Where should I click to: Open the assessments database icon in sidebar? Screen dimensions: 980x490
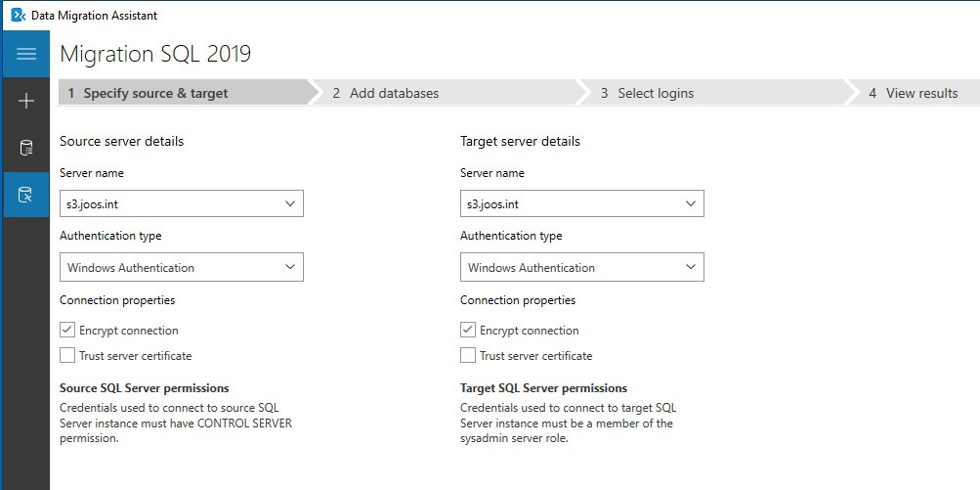(26, 149)
